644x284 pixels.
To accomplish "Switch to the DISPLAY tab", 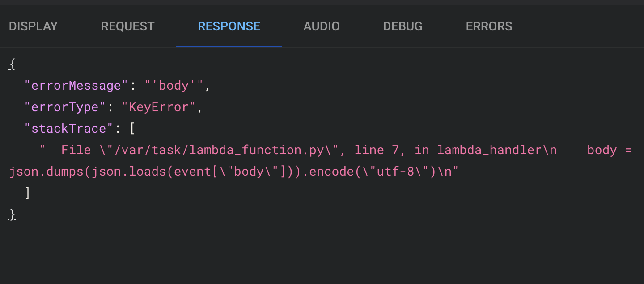I will 33,26.
